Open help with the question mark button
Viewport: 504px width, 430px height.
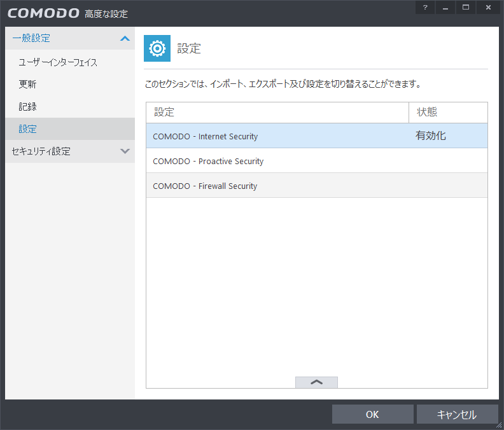tap(425, 8)
